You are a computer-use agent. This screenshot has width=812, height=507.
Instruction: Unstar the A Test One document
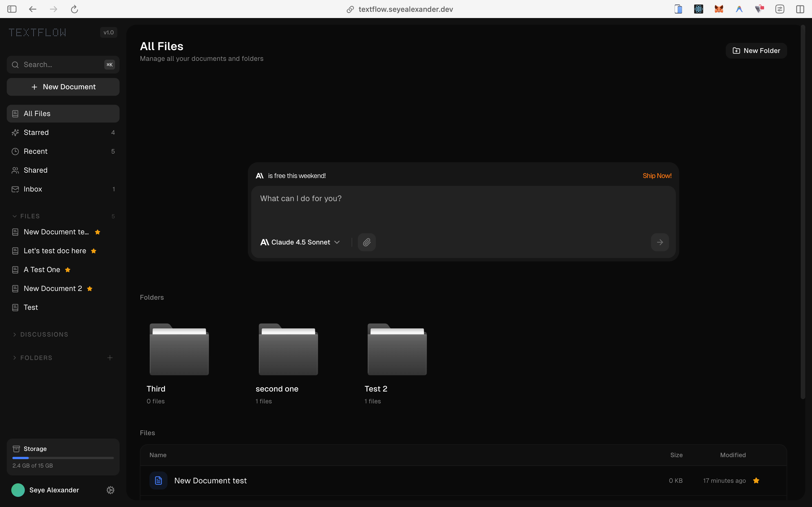[x=67, y=269]
